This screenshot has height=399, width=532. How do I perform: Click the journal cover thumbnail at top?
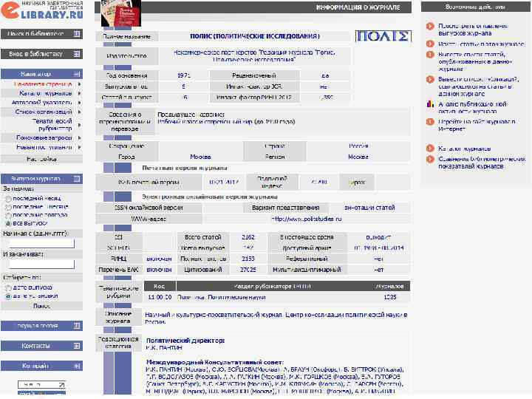pyautogui.click(x=121, y=13)
